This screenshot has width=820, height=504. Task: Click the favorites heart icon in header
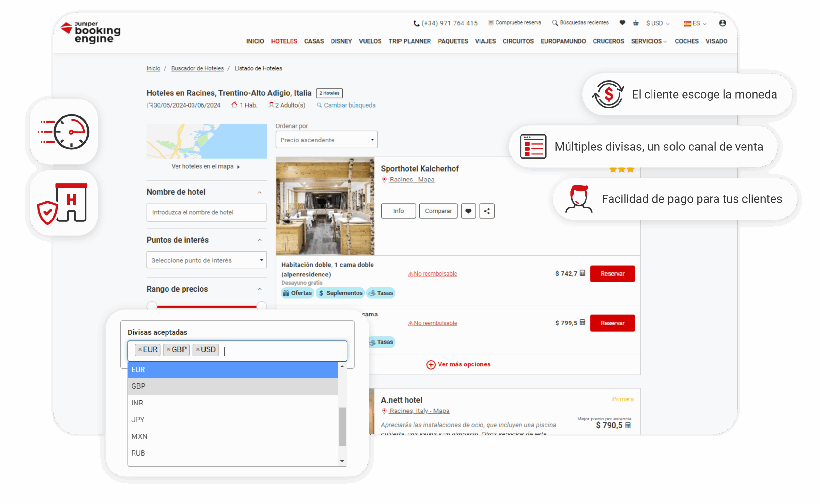622,23
